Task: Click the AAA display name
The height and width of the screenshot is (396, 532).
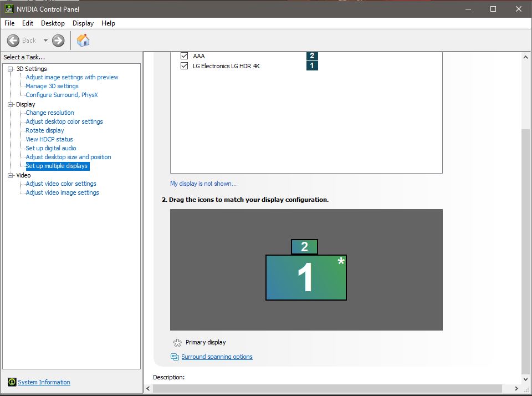Action: point(199,56)
